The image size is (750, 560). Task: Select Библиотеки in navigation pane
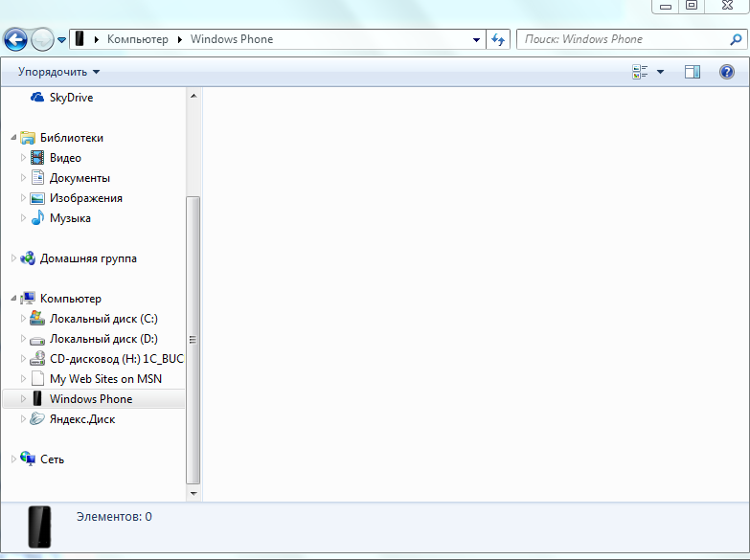(72, 138)
